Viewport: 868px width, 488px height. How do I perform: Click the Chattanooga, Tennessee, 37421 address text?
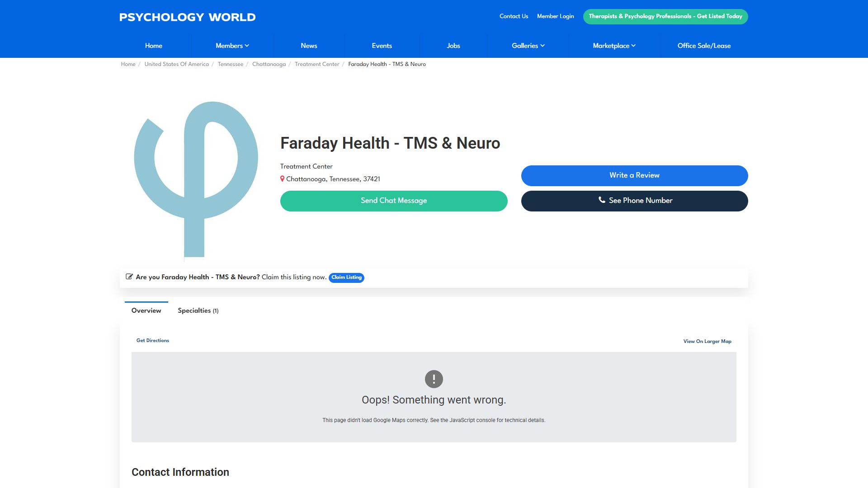(x=333, y=179)
